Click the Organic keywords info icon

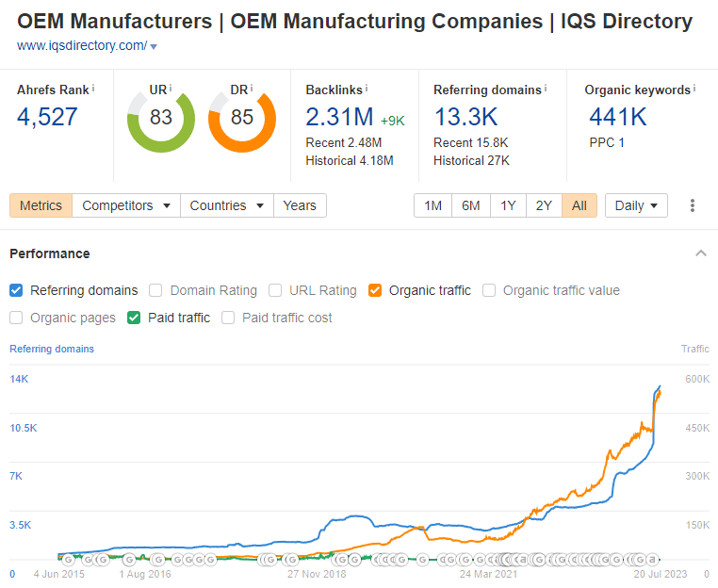[694, 88]
